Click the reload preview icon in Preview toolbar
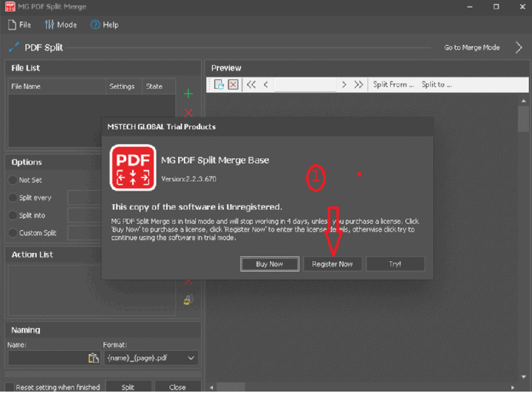Screen dimensions: 532x410 [x=219, y=85]
